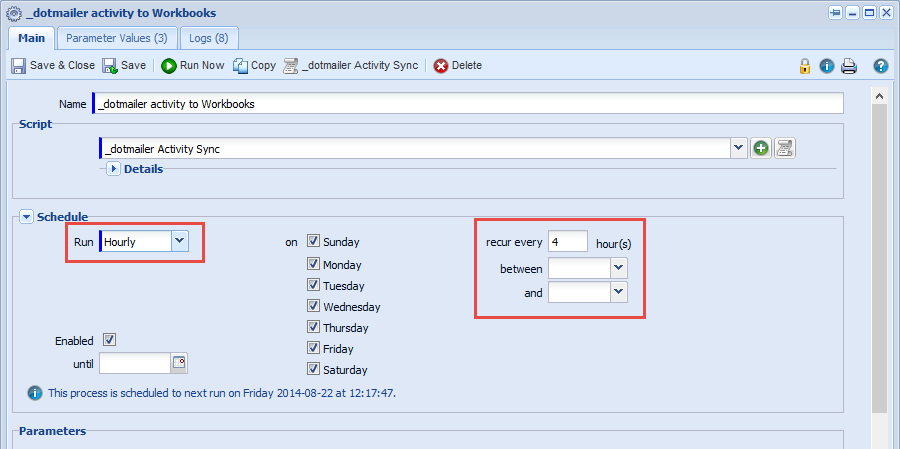Image resolution: width=900 pixels, height=449 pixels.
Task: Click the Copy documents icon
Action: click(x=240, y=66)
